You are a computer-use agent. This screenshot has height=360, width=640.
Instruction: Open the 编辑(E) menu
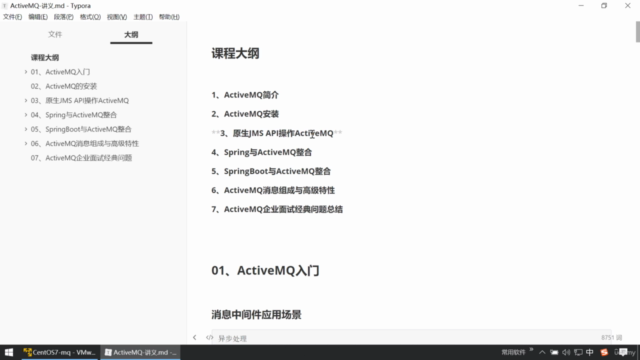38,17
